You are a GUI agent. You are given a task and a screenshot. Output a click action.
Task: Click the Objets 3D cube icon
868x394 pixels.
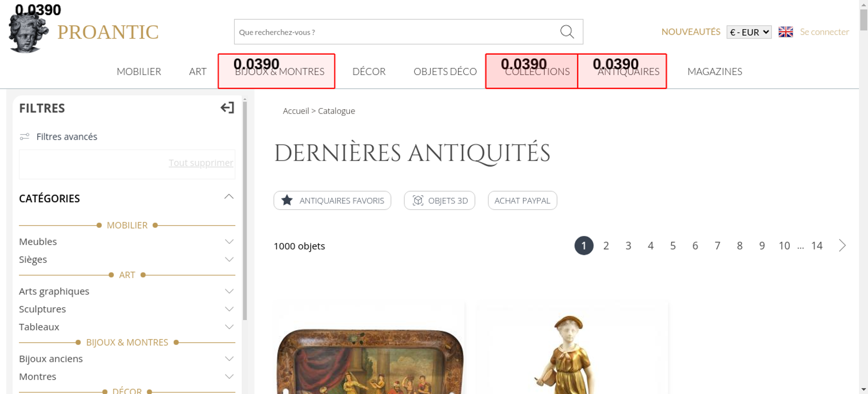[418, 200]
